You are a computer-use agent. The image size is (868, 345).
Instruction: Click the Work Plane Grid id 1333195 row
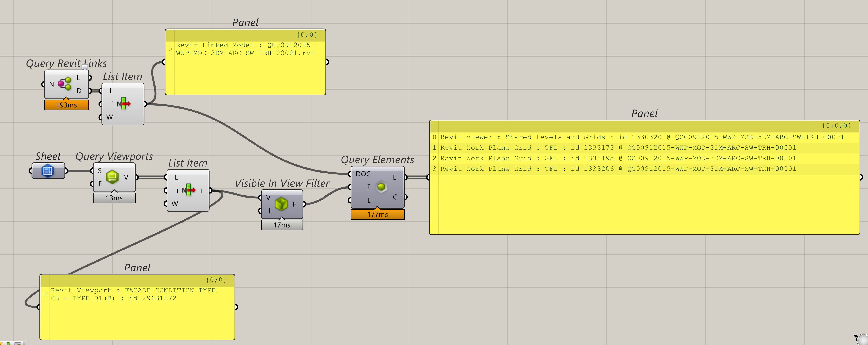tap(618, 158)
